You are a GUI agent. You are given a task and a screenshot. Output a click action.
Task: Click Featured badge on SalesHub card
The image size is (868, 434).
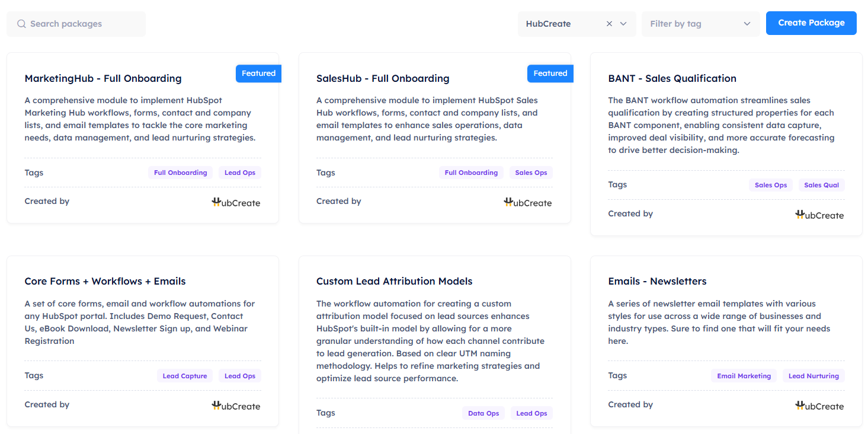[550, 74]
